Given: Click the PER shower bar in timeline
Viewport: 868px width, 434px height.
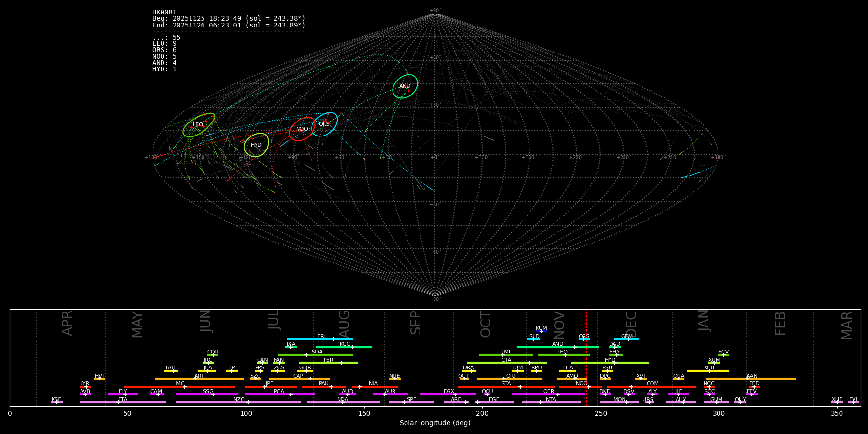Looking at the screenshot, I should pyautogui.click(x=329, y=363).
